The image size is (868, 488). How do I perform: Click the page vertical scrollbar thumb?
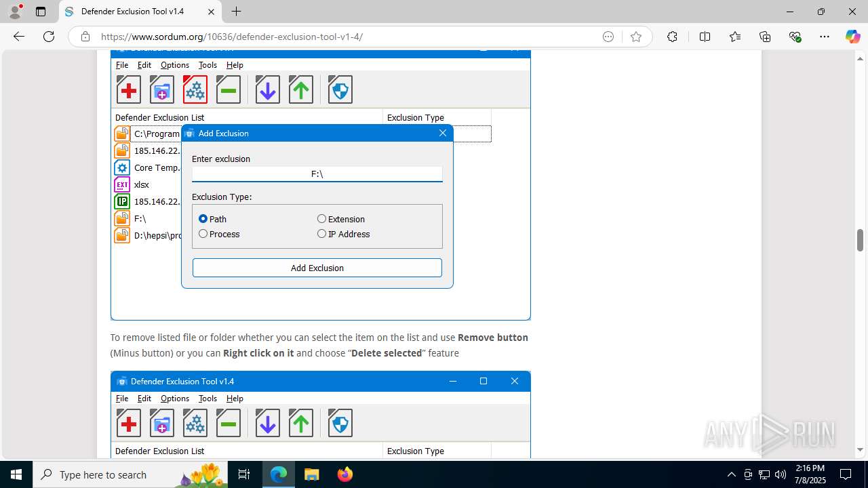coord(860,240)
